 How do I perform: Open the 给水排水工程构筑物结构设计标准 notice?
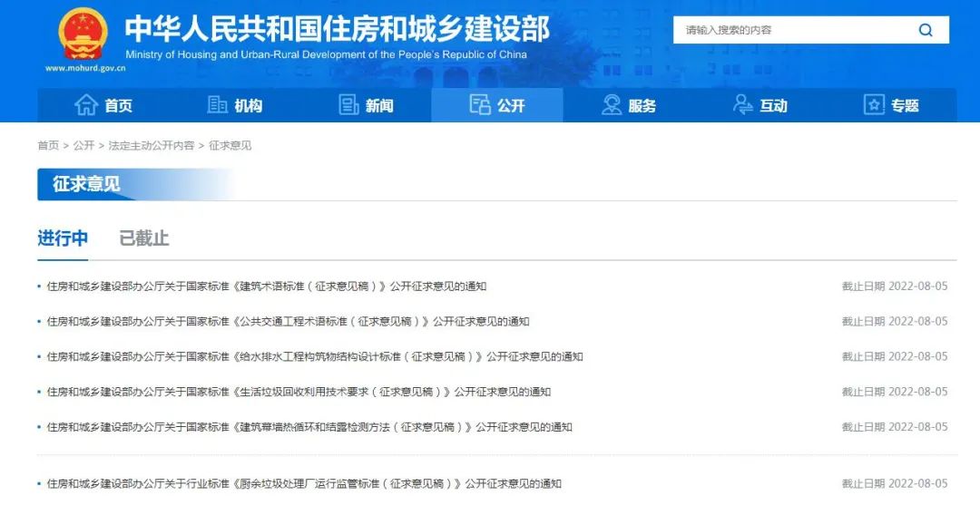pyautogui.click(x=315, y=357)
